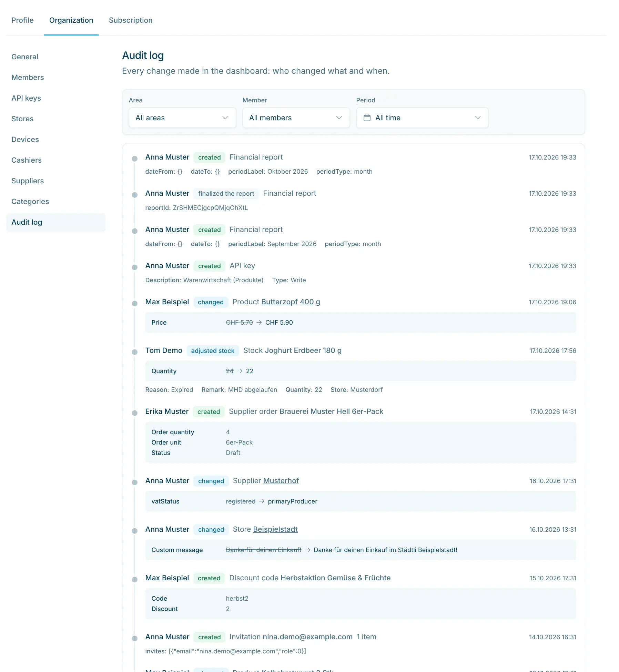The height and width of the screenshot is (672, 619).
Task: Select Audit log sidebar item
Action: pos(56,222)
